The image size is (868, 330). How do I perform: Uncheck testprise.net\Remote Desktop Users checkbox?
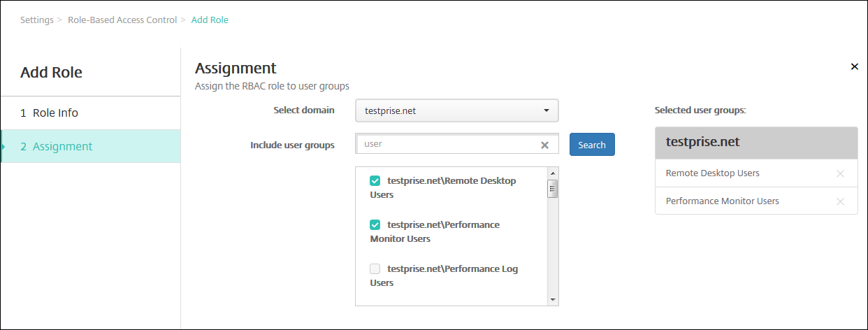coord(375,181)
